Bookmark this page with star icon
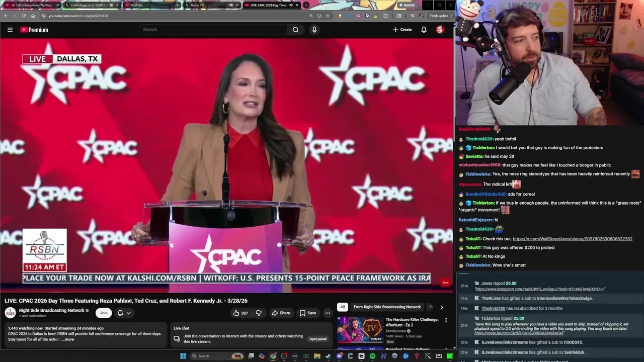644x362 pixels. pyautogui.click(x=328, y=16)
